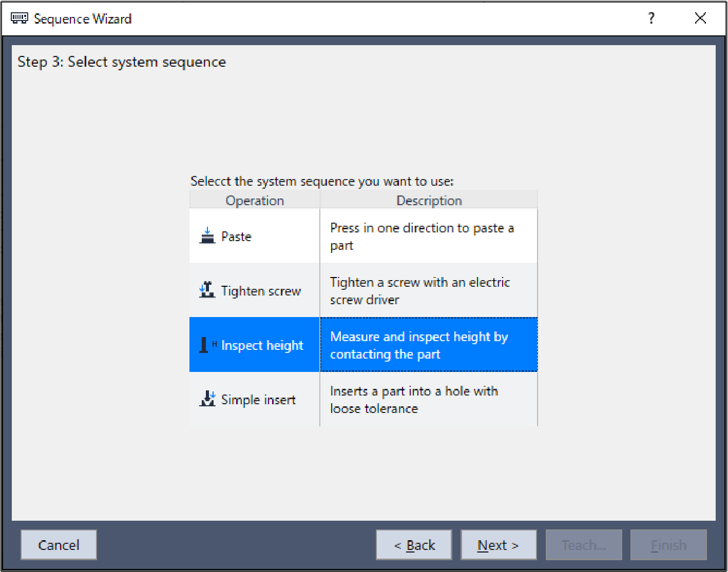This screenshot has width=728, height=572.
Task: Click 'Measure and inspect height' description cell
Action: [x=418, y=345]
